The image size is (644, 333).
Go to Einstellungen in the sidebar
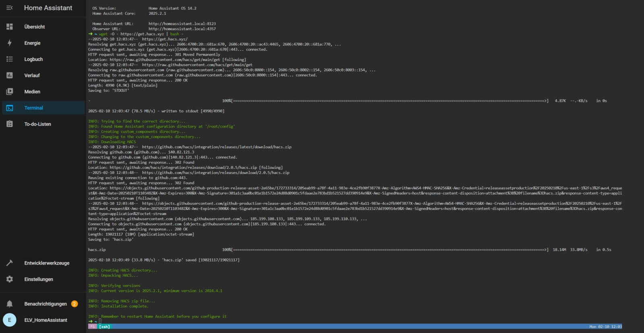coord(39,279)
